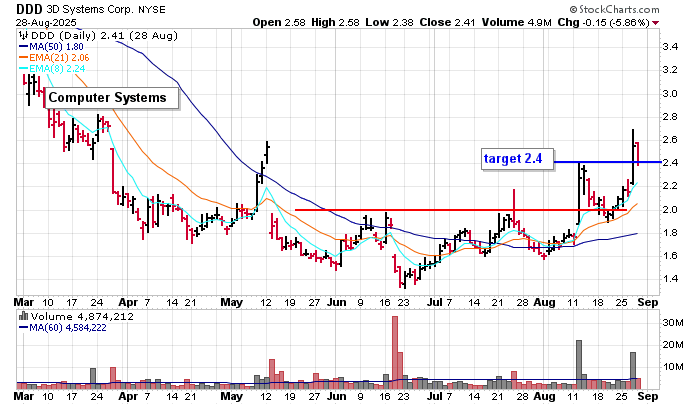Viewport: 700px width, 405px height.
Task: Select the EMA(21) 2.06 legend entry
Action: click(x=54, y=58)
